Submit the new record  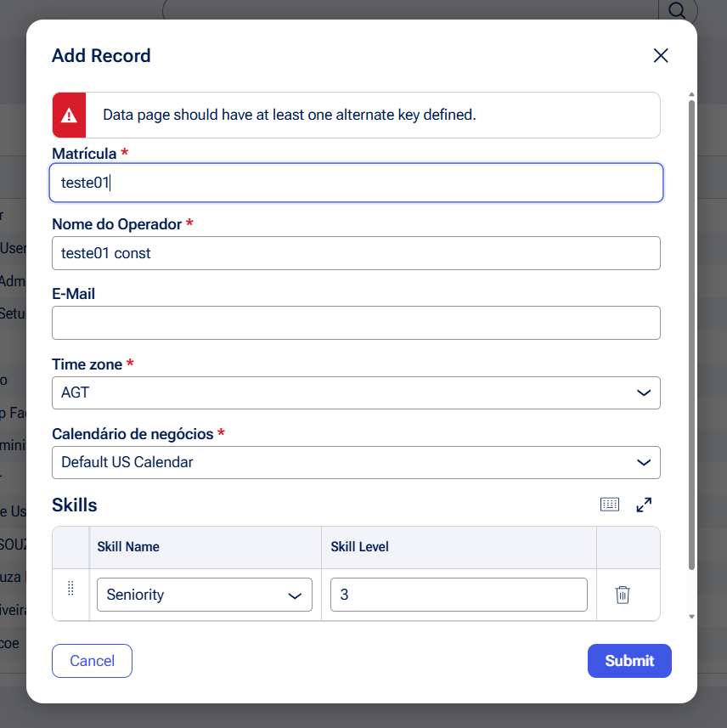629,661
